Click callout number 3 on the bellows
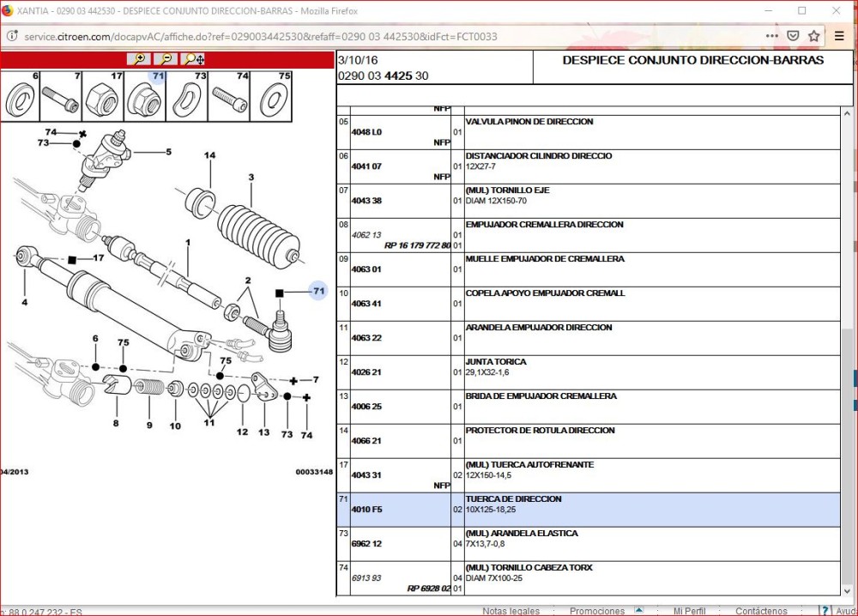The width and height of the screenshot is (858, 616). pyautogui.click(x=251, y=178)
